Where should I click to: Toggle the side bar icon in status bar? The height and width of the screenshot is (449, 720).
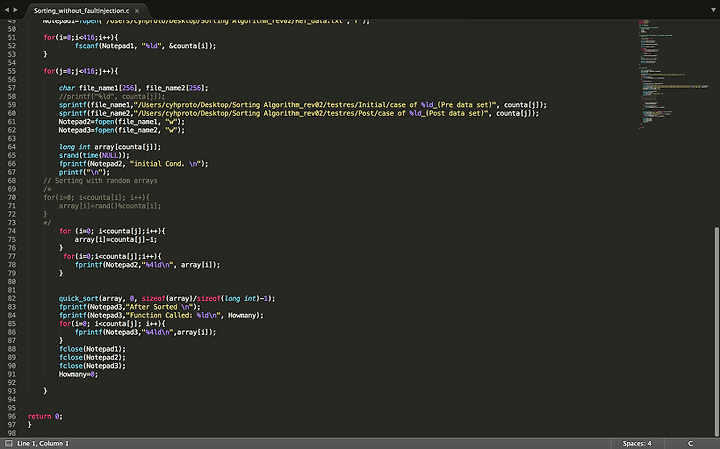[8, 443]
